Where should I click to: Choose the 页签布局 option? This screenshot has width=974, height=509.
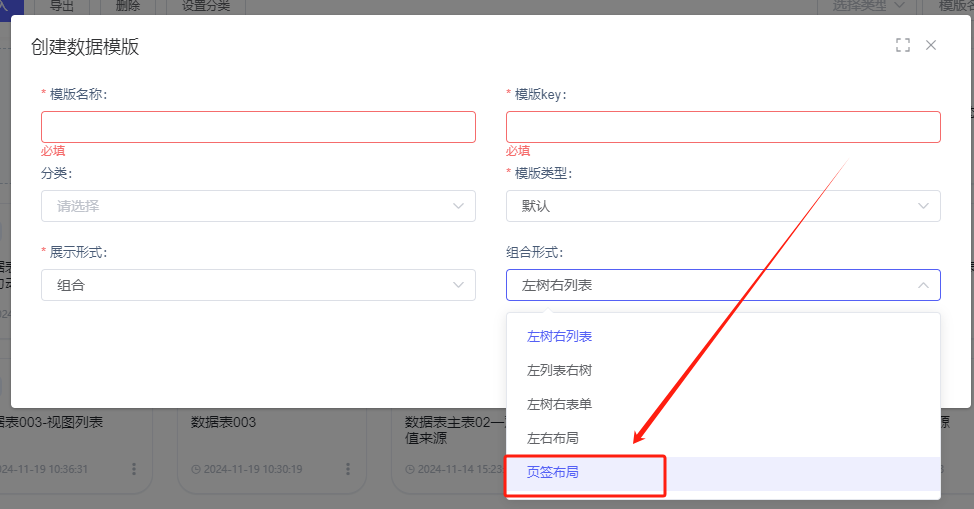pyautogui.click(x=552, y=473)
